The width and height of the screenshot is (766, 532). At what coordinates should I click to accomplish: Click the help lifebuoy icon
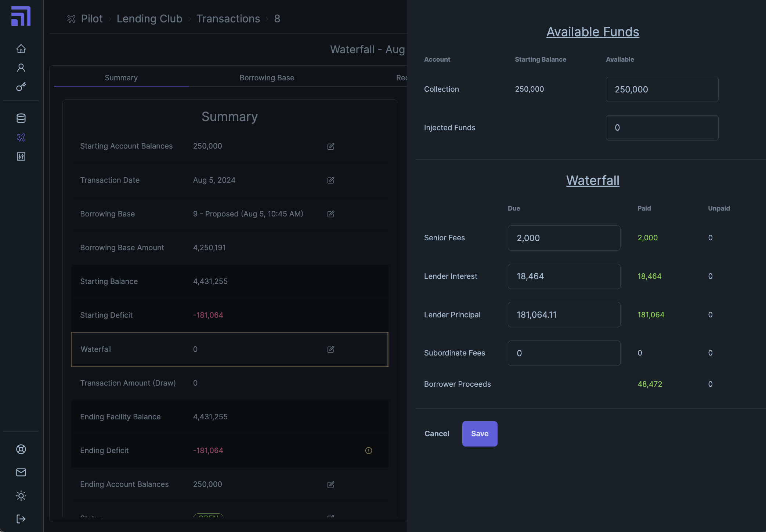(21, 449)
